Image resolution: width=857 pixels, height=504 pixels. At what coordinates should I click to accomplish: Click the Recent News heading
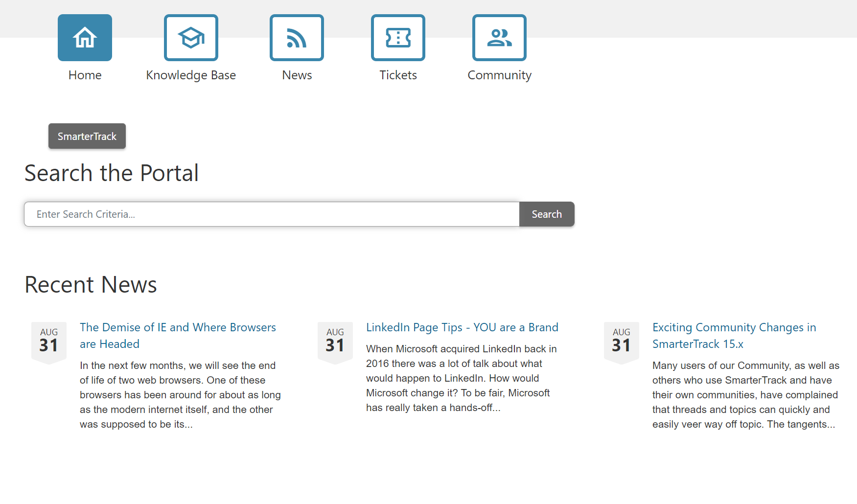coord(91,284)
